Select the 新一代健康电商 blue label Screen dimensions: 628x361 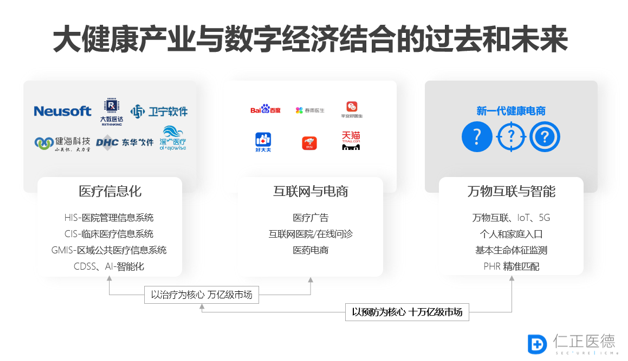tap(511, 111)
